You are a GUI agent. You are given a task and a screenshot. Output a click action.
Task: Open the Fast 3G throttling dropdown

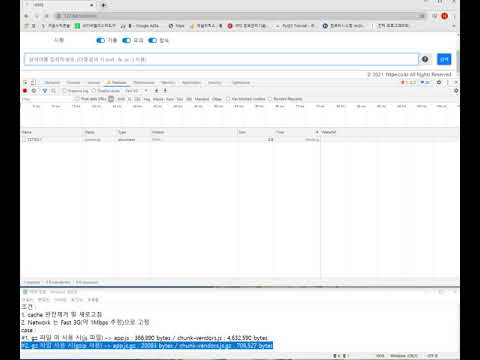click(x=136, y=91)
